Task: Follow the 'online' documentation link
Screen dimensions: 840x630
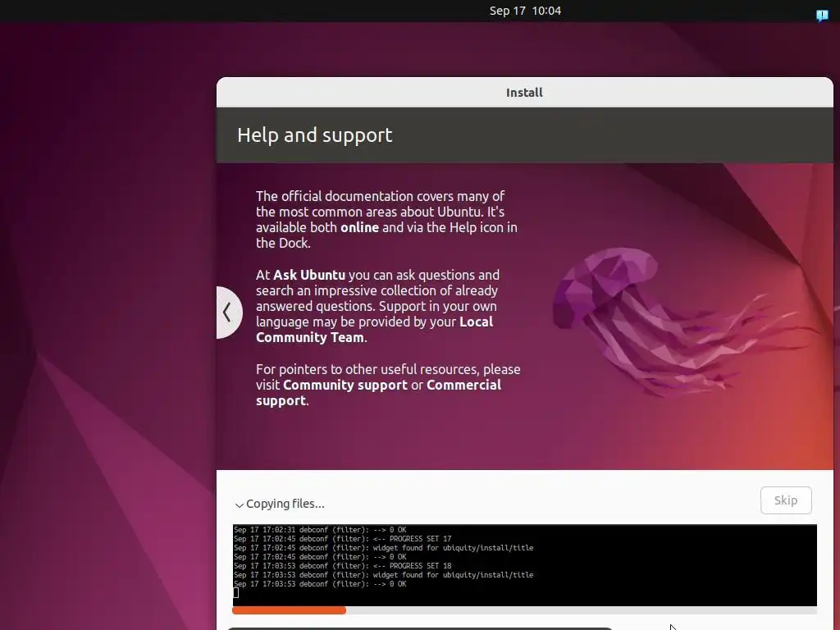Action: tap(359, 228)
